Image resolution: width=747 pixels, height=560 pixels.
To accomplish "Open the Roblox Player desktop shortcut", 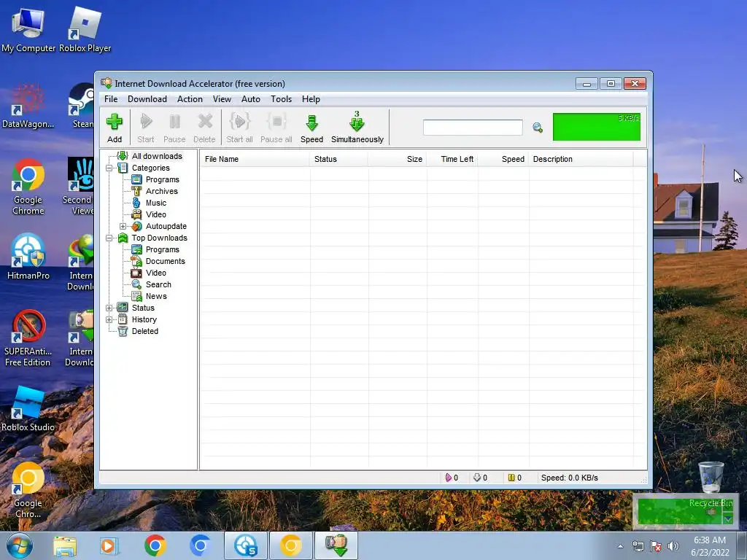I will coord(85,29).
